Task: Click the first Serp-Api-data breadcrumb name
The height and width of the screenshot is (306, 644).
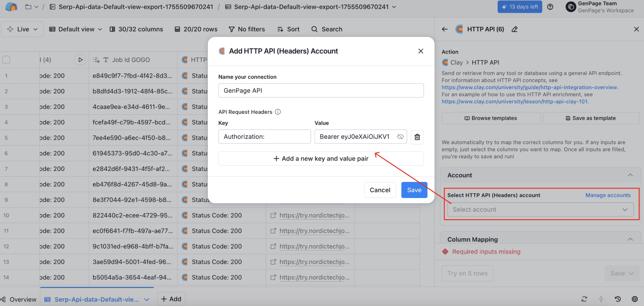Action: point(135,7)
